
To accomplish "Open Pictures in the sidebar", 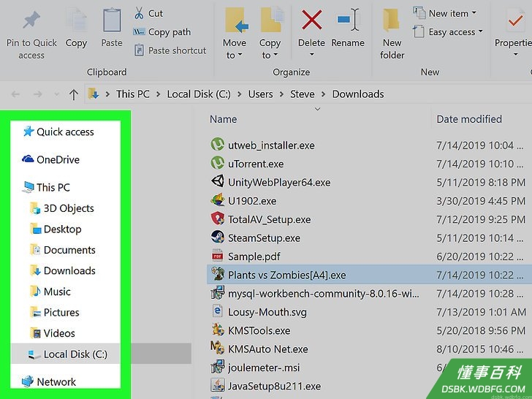I will (x=55, y=313).
